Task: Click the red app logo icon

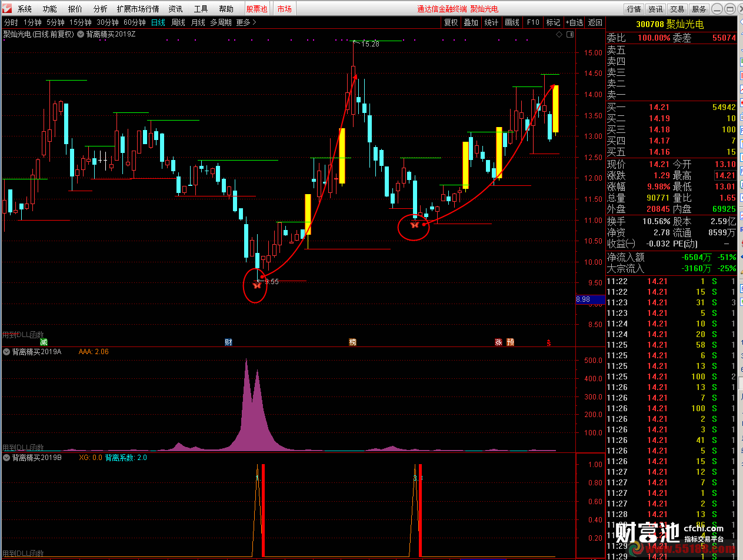Action: click(6, 9)
